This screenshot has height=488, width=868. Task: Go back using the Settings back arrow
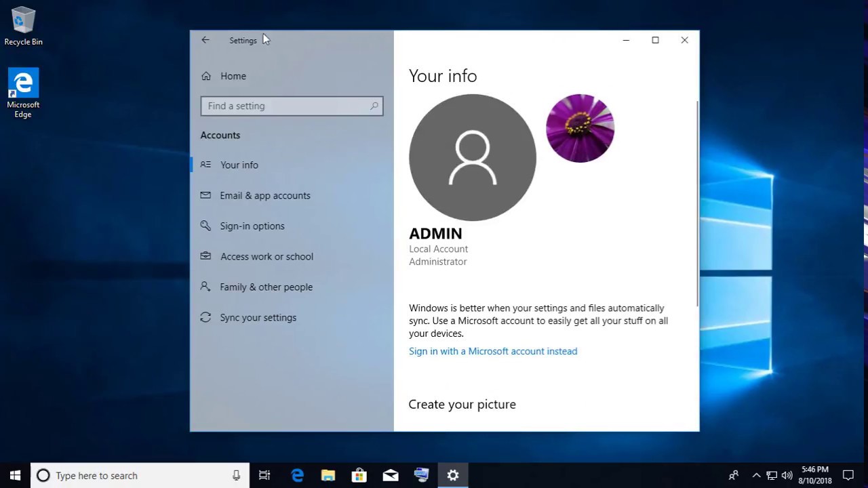point(205,40)
